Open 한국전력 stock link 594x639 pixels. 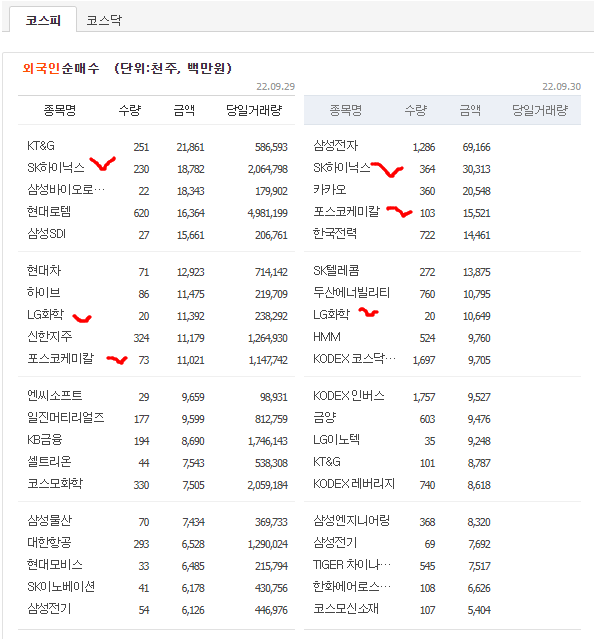tap(335, 234)
